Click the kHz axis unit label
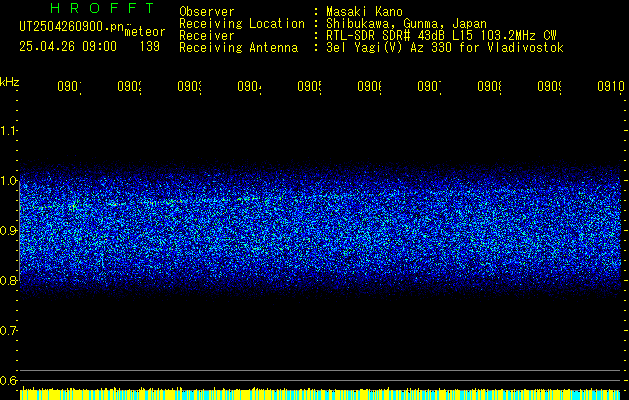The height and width of the screenshot is (400, 629). pos(10,82)
